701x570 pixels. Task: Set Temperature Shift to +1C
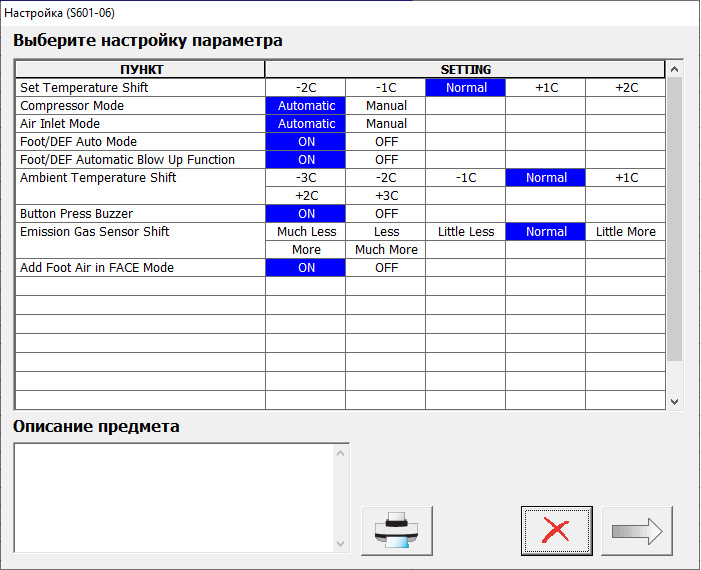(546, 88)
